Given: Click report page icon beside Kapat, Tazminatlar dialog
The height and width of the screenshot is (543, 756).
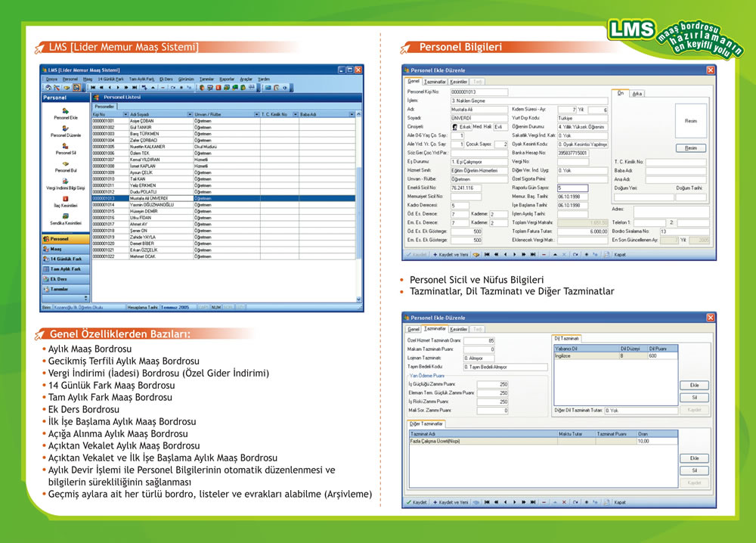Looking at the screenshot, I should (x=606, y=502).
